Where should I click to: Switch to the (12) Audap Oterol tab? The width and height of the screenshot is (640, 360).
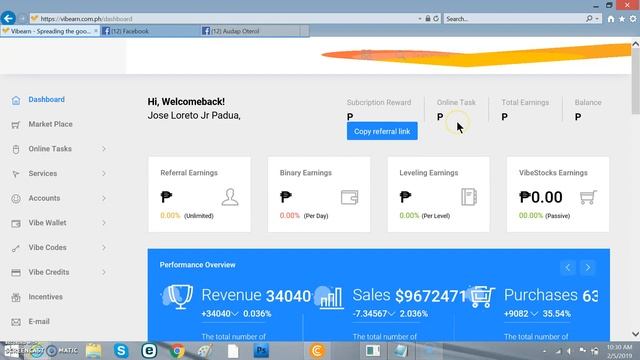(250, 31)
